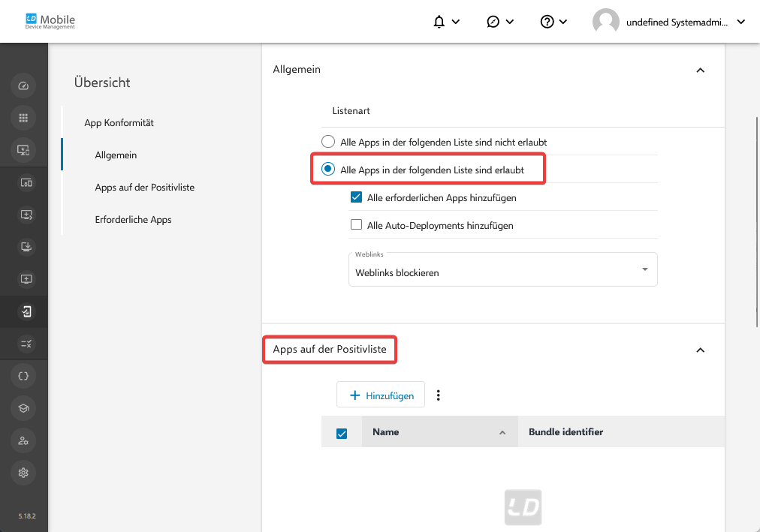This screenshot has width=760, height=532.
Task: Open the checklist rules sidebar icon
Action: [x=26, y=344]
